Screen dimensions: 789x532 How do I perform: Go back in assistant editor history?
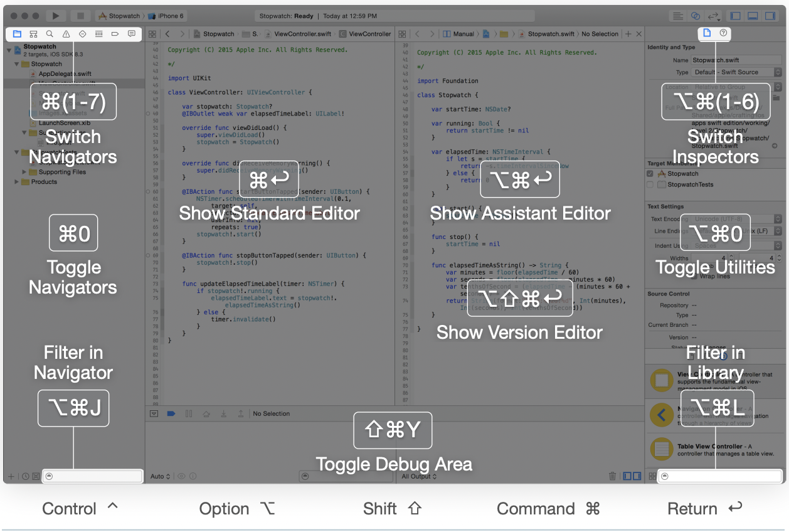[x=417, y=34]
